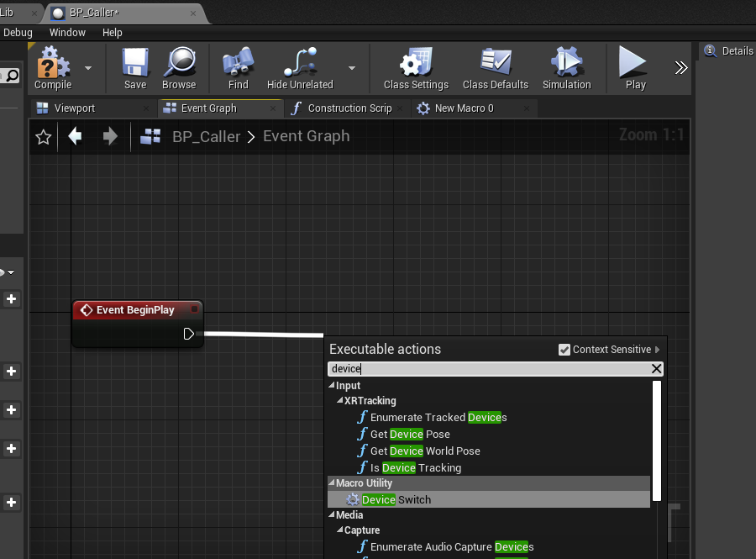Open Class Settings
Image resolution: width=756 pixels, height=559 pixels.
pyautogui.click(x=416, y=68)
